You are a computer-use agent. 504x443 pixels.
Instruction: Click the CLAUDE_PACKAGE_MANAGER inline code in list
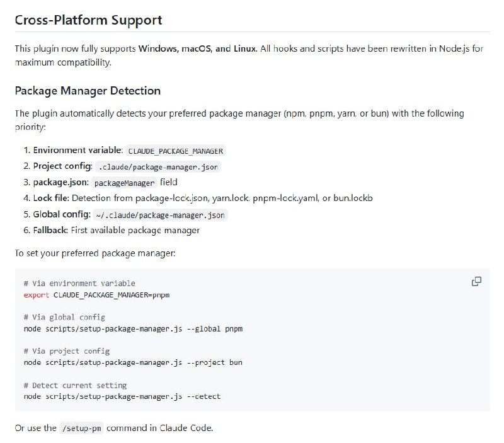click(176, 151)
